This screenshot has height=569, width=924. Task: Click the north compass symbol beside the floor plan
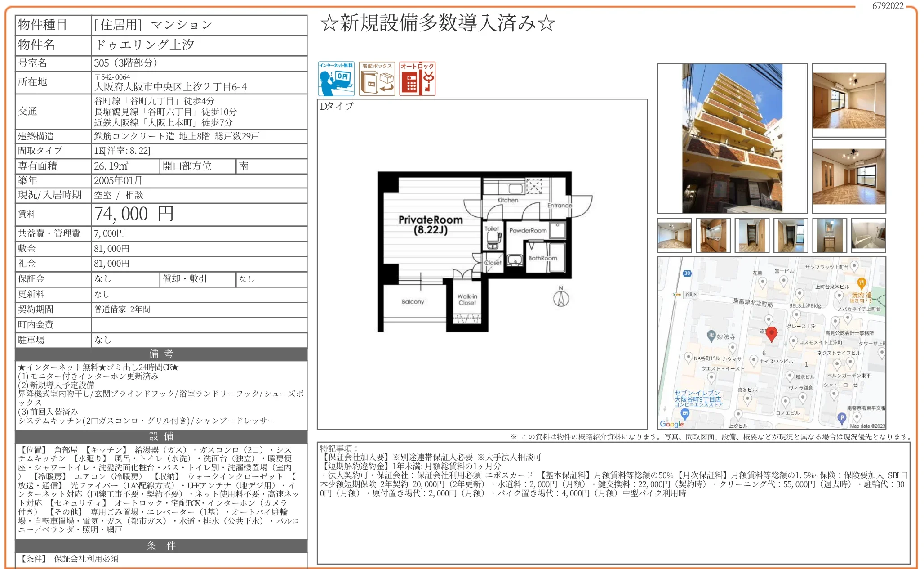click(561, 297)
